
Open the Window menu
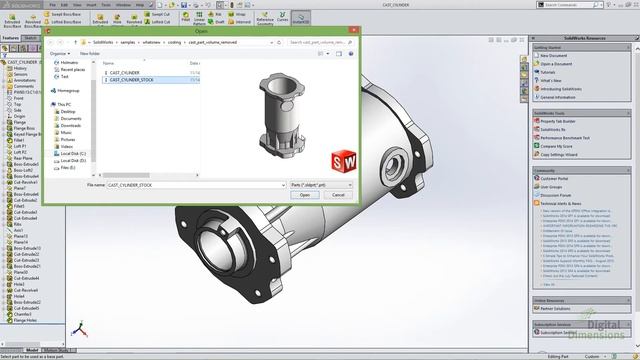123,5
